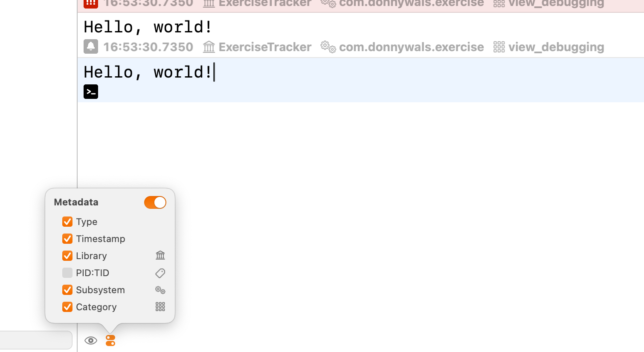Viewport: 644px width, 352px height.
Task: Uncheck the Library metadata checkbox
Action: coord(67,256)
